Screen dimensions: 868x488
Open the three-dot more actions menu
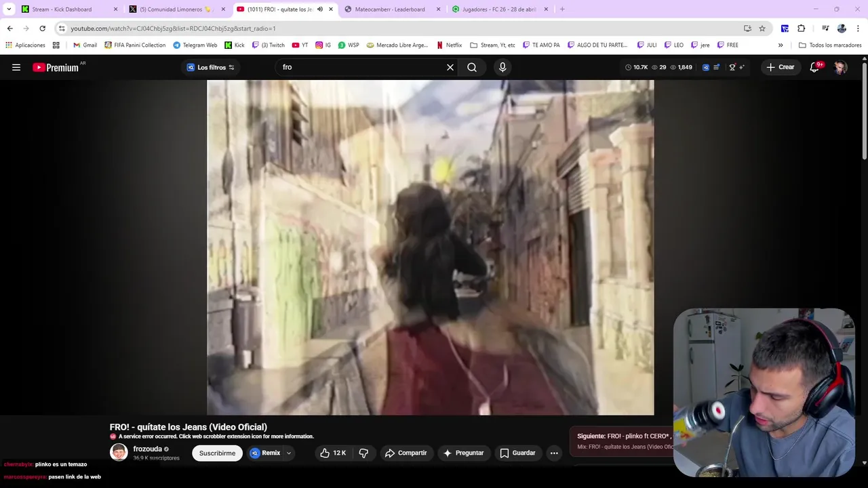[x=554, y=453]
